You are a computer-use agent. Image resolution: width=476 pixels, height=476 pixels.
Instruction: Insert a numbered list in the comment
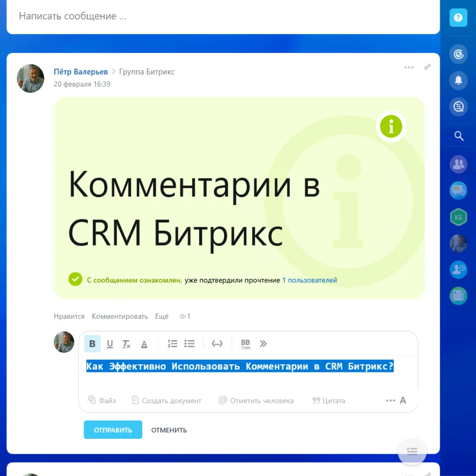pos(172,344)
